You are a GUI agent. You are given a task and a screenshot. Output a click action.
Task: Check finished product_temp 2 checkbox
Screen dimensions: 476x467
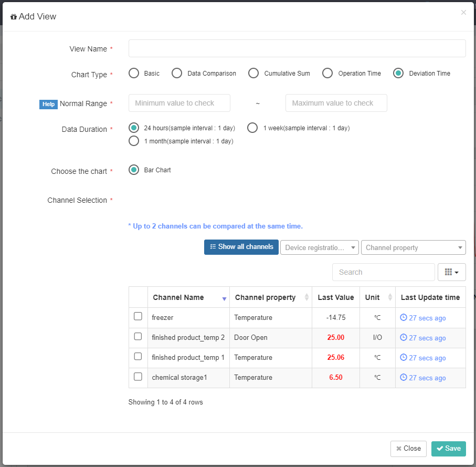[x=138, y=336]
